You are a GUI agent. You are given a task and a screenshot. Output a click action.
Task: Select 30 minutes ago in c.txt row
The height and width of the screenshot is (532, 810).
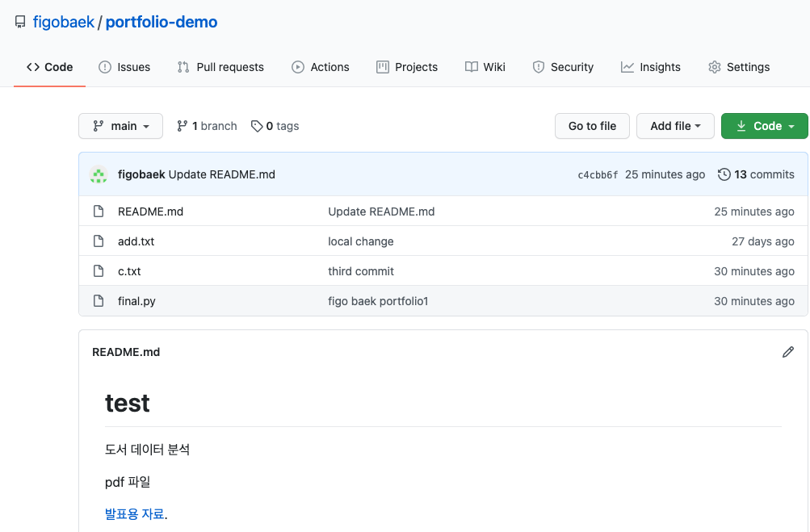click(x=754, y=272)
